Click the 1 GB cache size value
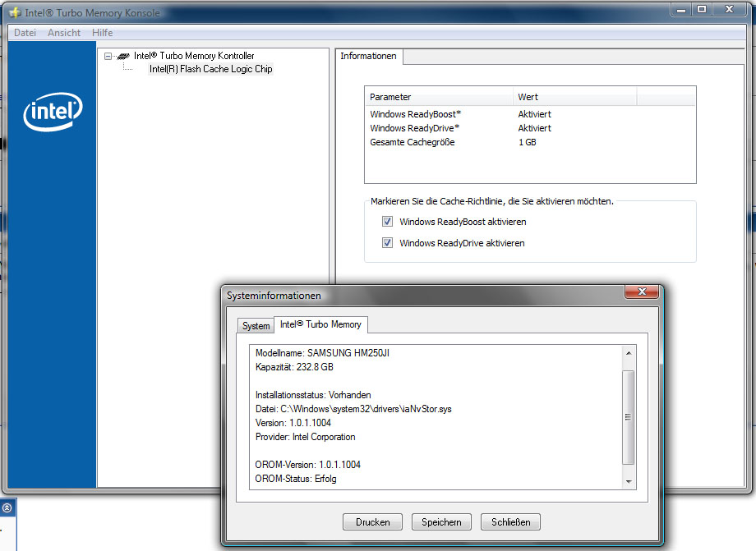This screenshot has width=756, height=551. coord(528,142)
